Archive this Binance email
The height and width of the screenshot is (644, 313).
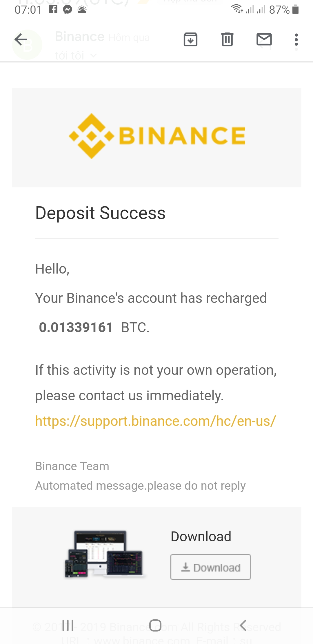tap(190, 40)
